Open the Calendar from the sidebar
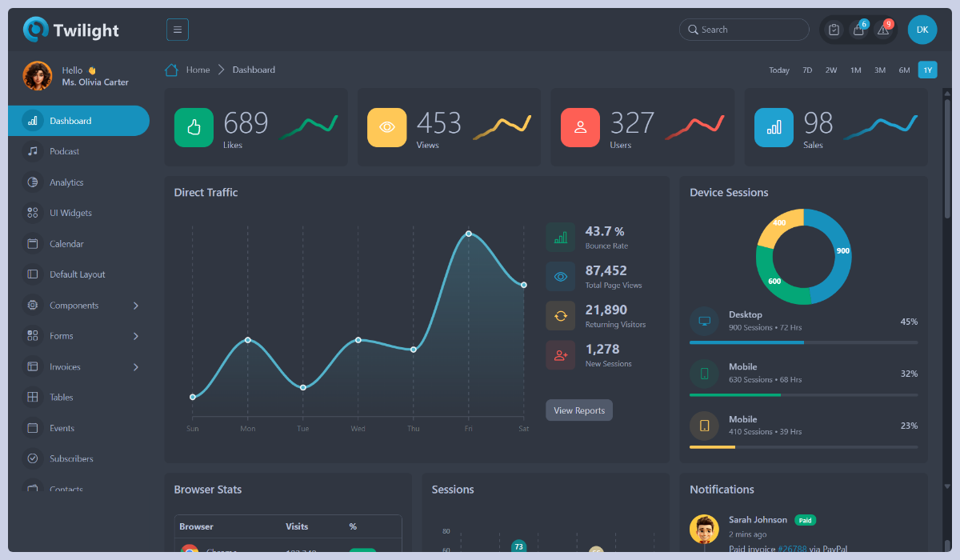 click(32, 243)
